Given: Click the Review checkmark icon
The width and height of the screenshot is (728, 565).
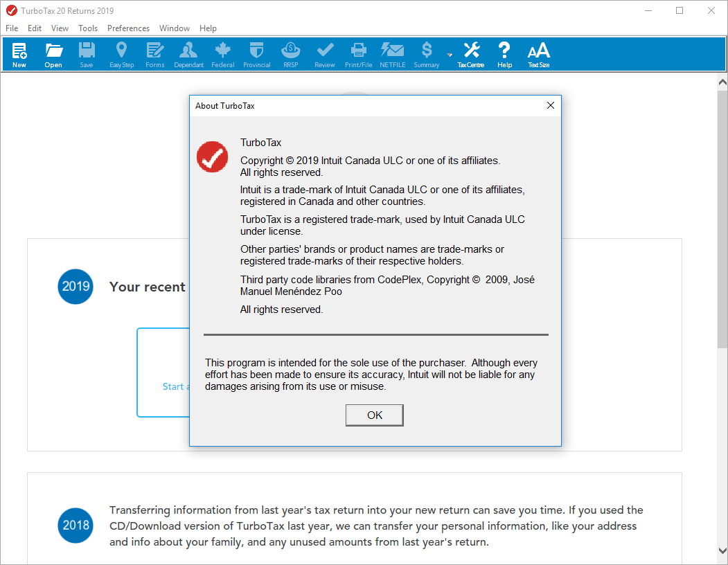Looking at the screenshot, I should pos(325,55).
